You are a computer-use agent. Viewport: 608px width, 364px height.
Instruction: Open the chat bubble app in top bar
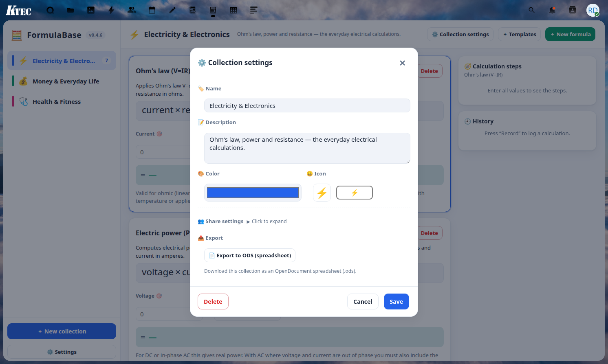click(x=50, y=10)
